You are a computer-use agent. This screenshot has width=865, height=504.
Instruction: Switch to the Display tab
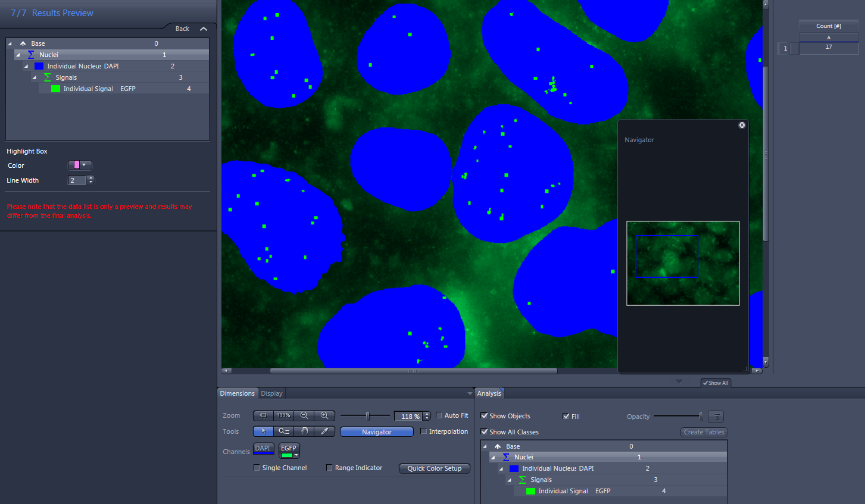[271, 393]
